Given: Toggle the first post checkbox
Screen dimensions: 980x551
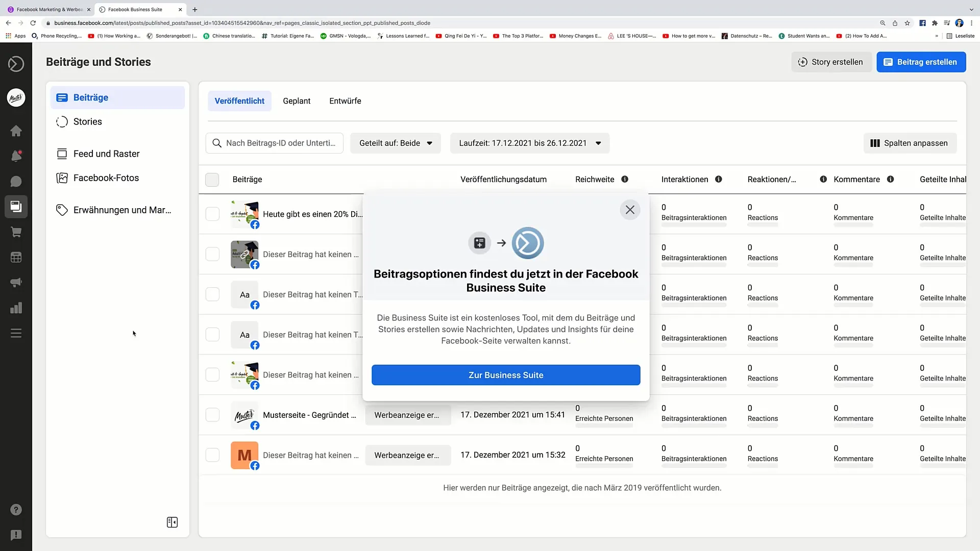Looking at the screenshot, I should tap(213, 213).
